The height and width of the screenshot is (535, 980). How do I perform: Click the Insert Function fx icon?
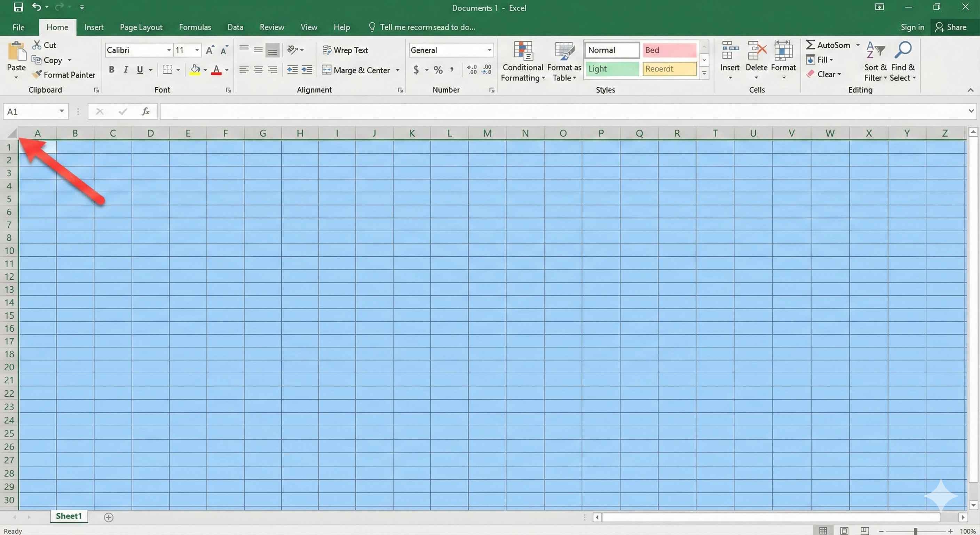[145, 111]
